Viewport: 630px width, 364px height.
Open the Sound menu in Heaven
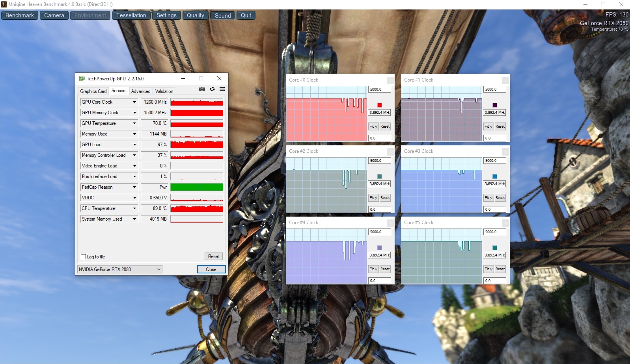pyautogui.click(x=223, y=15)
